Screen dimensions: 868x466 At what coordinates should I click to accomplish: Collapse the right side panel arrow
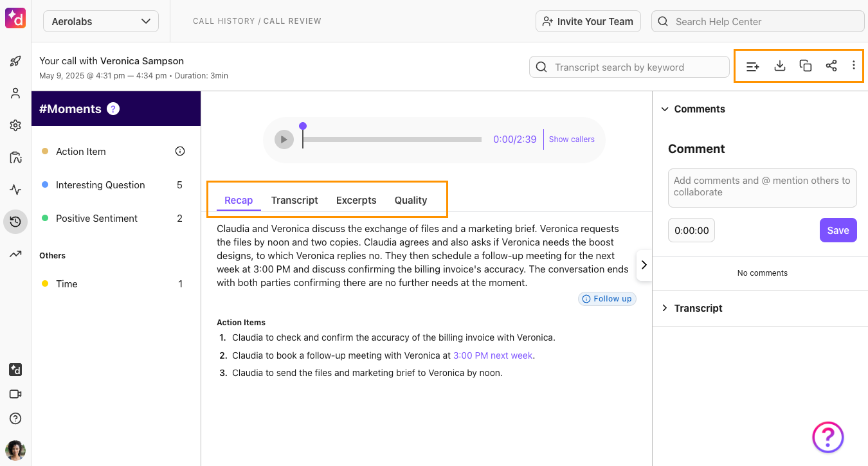(644, 265)
